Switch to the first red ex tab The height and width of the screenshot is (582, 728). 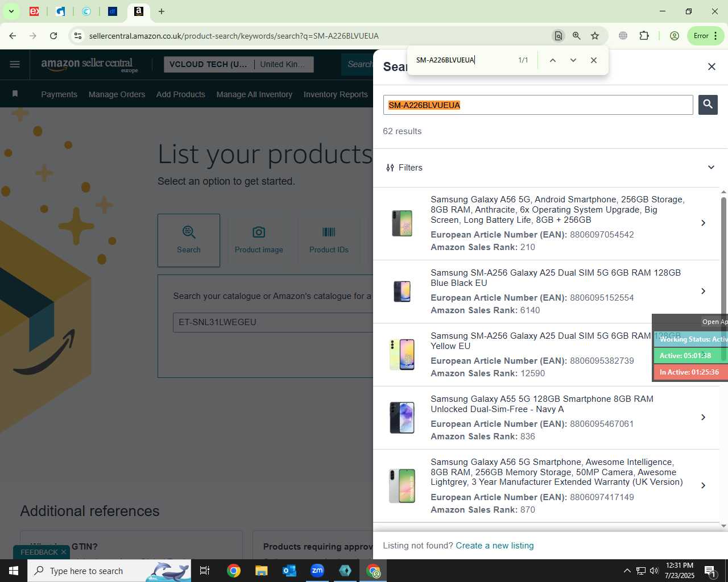[34, 11]
